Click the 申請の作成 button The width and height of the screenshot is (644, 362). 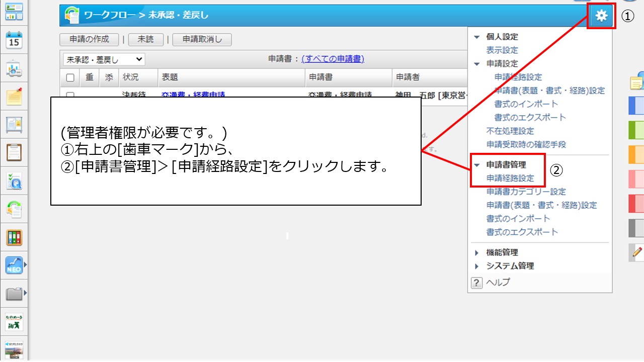(89, 40)
